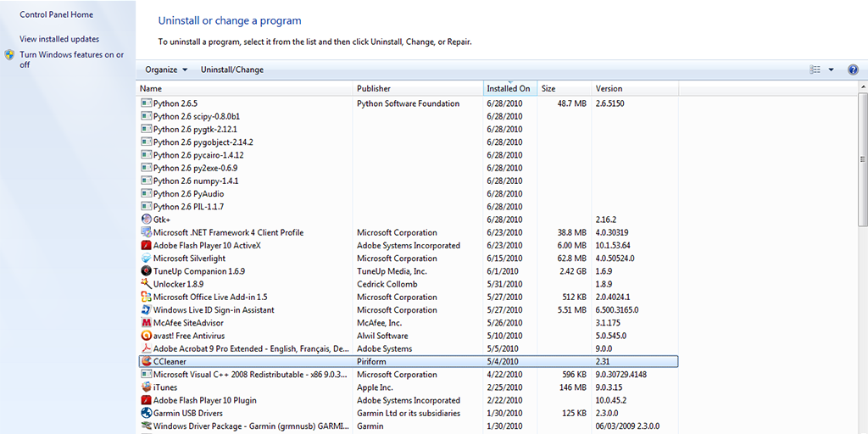
Task: Click the Uninstall/Change toolbar button
Action: (x=231, y=70)
